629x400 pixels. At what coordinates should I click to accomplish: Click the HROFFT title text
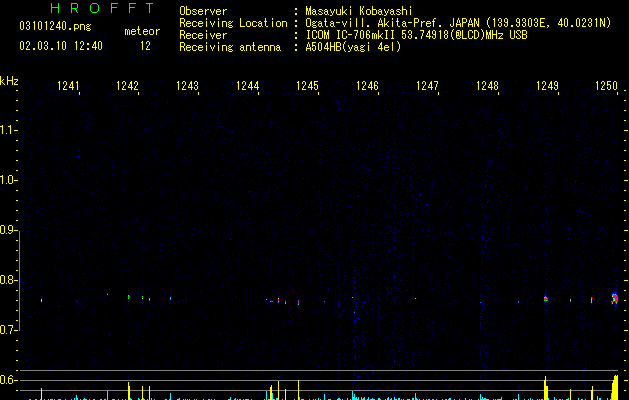[102, 8]
